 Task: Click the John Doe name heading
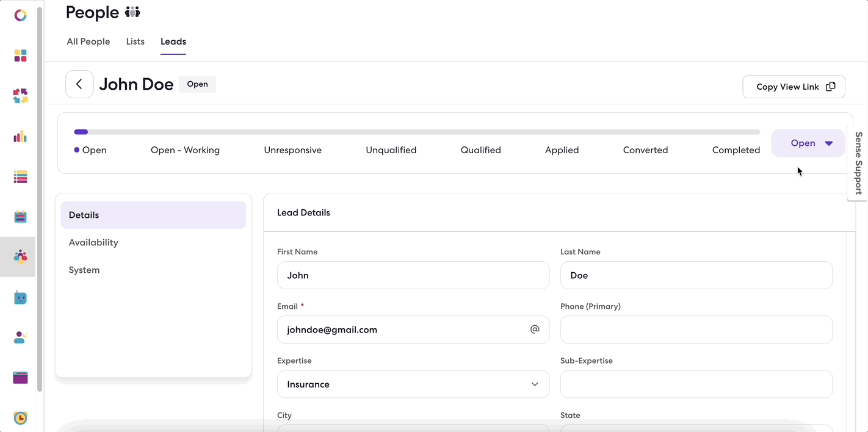136,84
